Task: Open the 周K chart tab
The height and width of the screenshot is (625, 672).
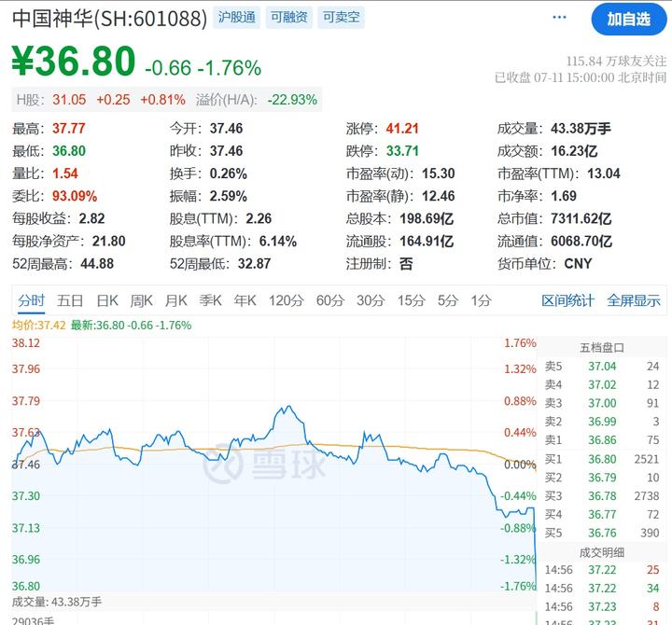Action: [142, 300]
